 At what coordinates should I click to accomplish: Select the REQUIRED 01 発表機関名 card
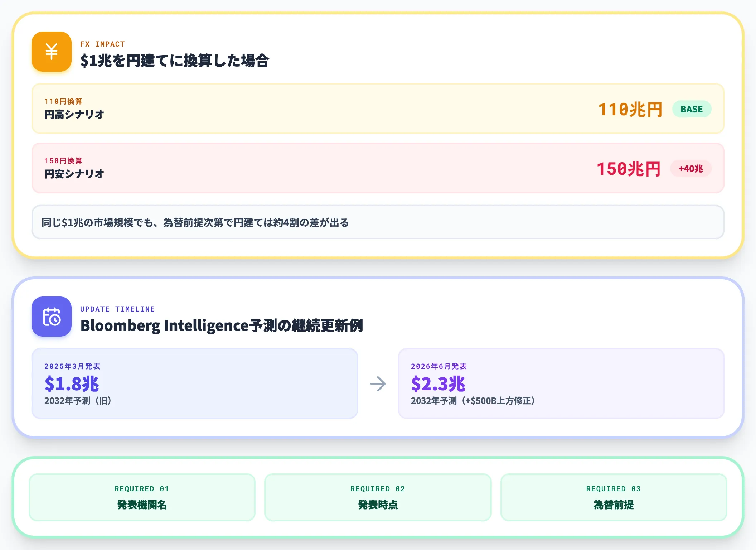point(142,497)
